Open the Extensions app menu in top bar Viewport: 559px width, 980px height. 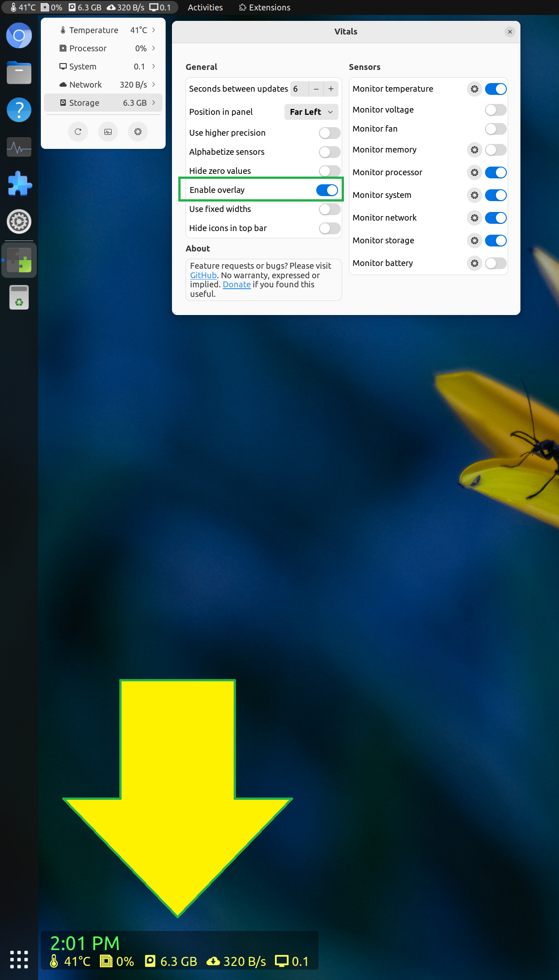coord(265,7)
